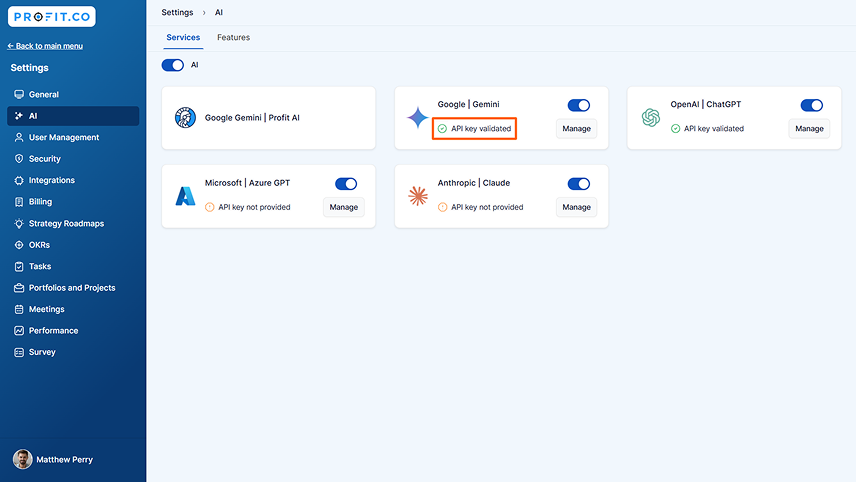The width and height of the screenshot is (856, 482).
Task: Click 'API key not provided' under Claude
Action: click(x=487, y=207)
